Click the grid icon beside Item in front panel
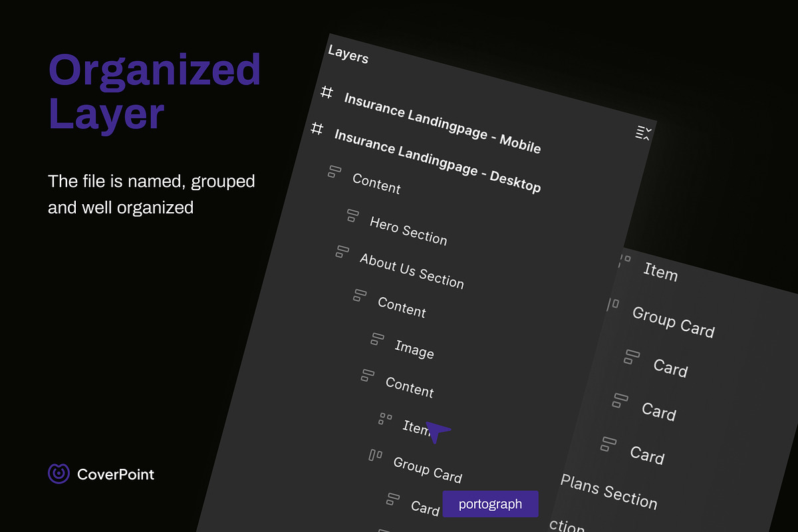Image resolution: width=798 pixels, height=532 pixels. (386, 418)
